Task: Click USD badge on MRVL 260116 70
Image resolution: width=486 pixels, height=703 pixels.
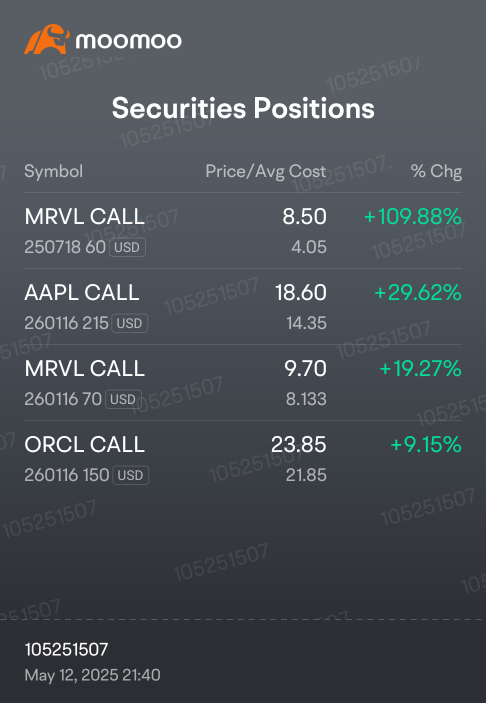Action: 123,399
